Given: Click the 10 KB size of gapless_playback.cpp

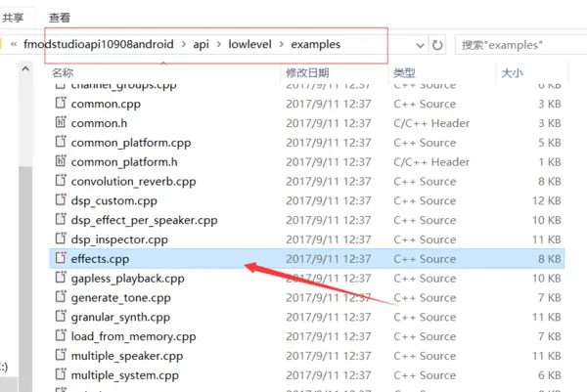Looking at the screenshot, I should (x=547, y=279).
